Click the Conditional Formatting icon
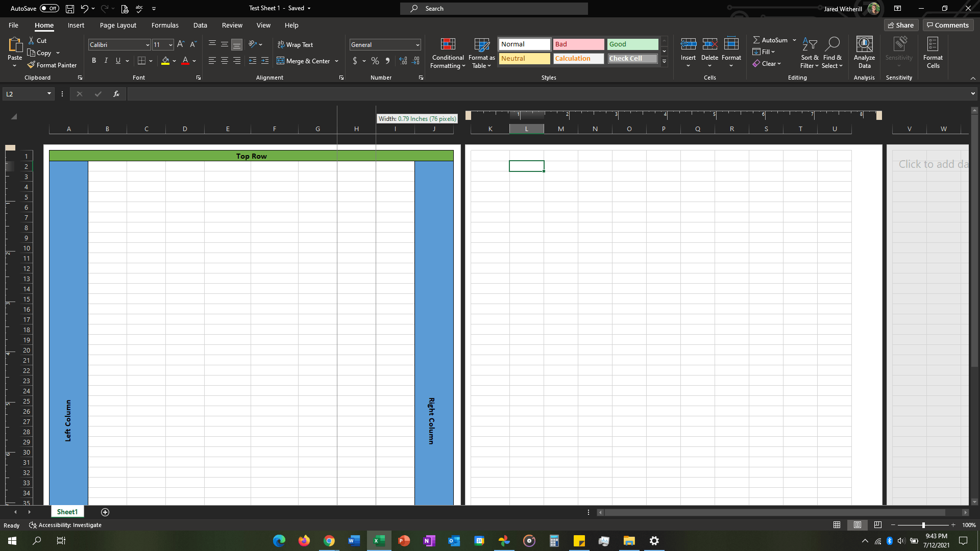Screen dimensions: 980x551 point(448,45)
